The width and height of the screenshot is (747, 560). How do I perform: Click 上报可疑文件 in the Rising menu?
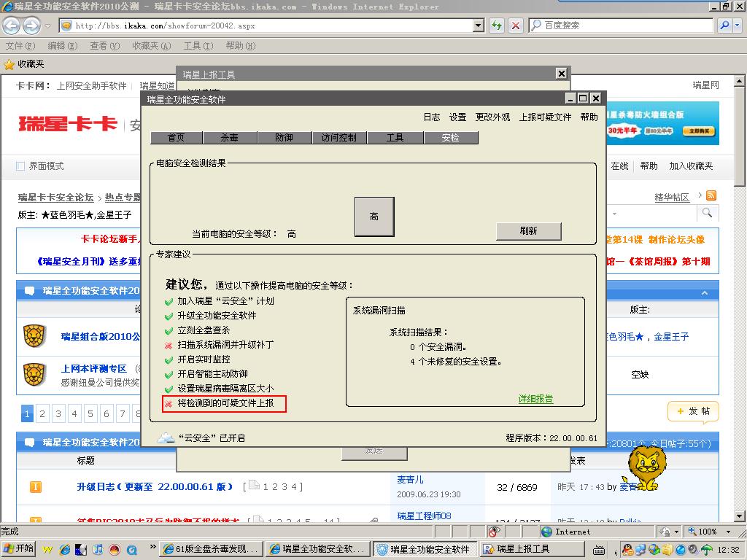click(545, 117)
